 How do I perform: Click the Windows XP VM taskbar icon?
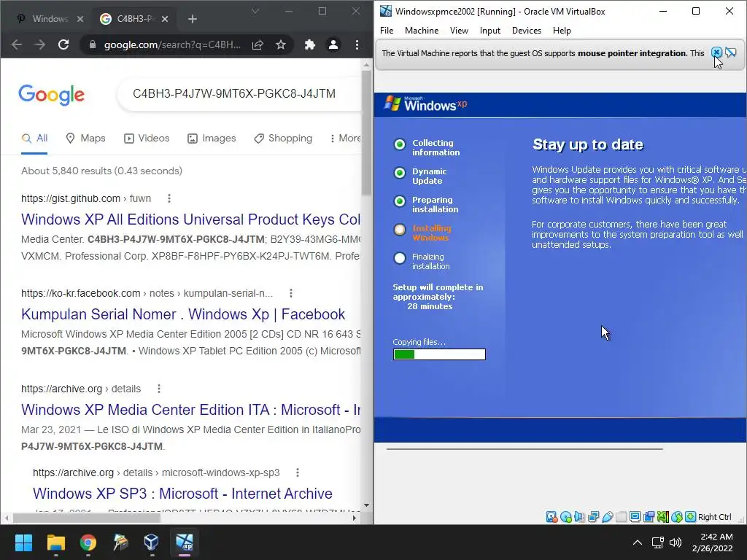pyautogui.click(x=185, y=542)
